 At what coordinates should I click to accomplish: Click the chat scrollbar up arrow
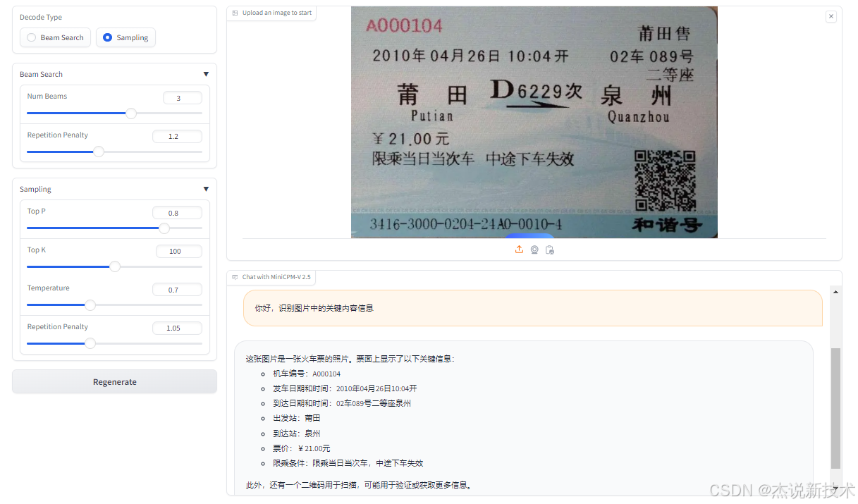coord(835,291)
